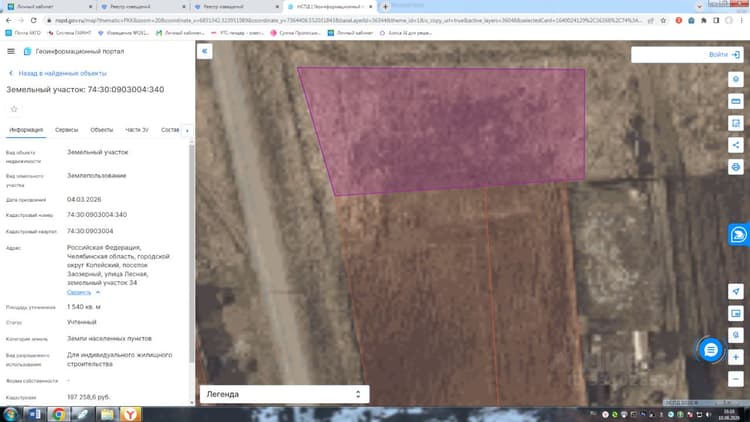Open the round chat bubble button

point(710,350)
